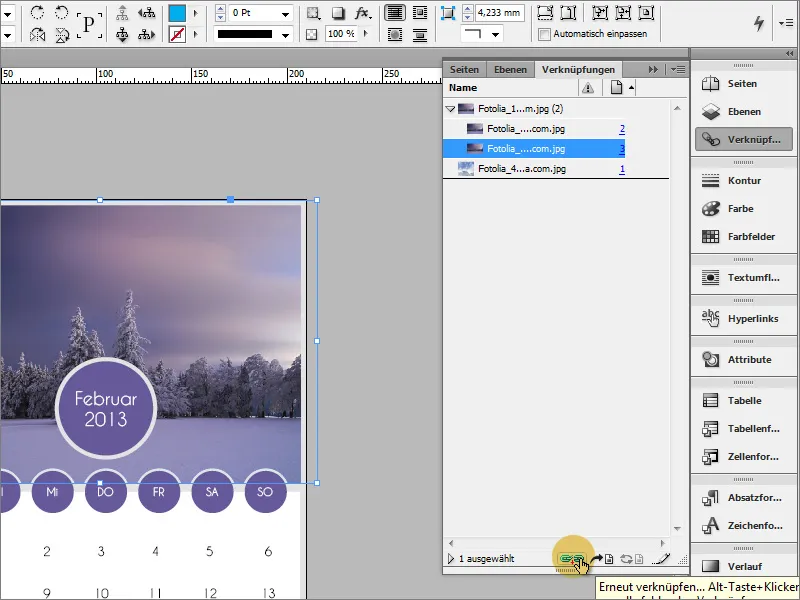Open the Verknüpfungen panel menu
This screenshot has width=800, height=600.
(x=678, y=69)
